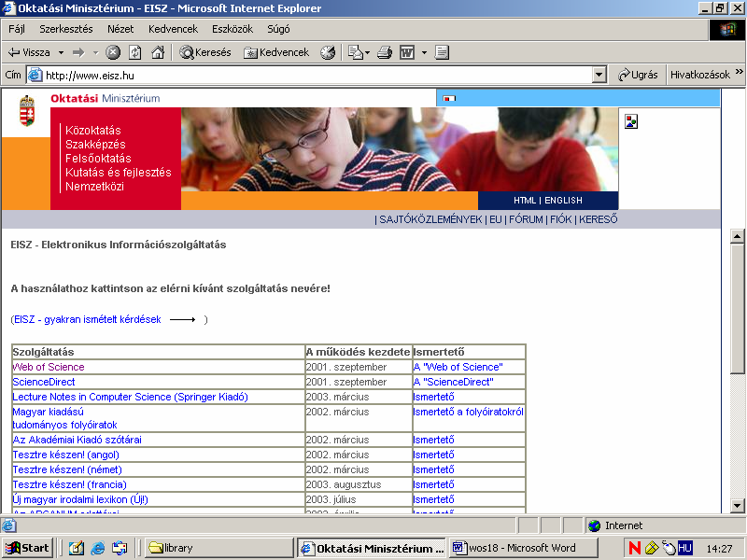
Task: Open the Súgó menu
Action: pos(278,29)
